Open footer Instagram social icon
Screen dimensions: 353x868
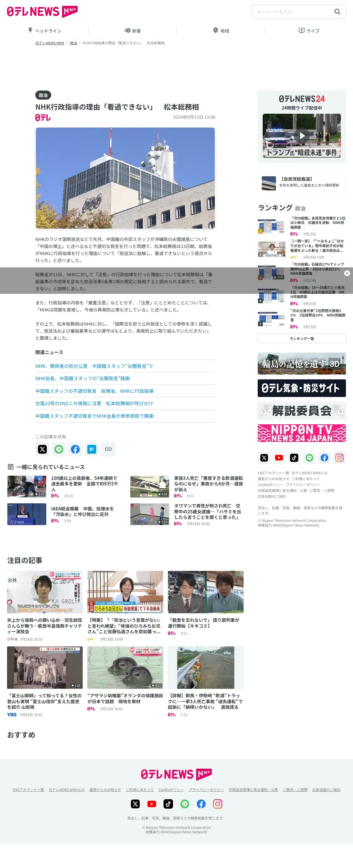(x=218, y=804)
